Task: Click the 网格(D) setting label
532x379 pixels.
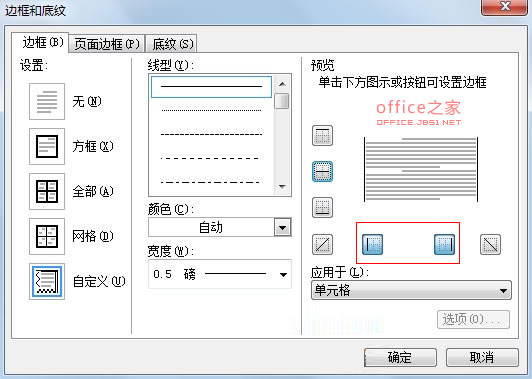Action: coord(93,236)
